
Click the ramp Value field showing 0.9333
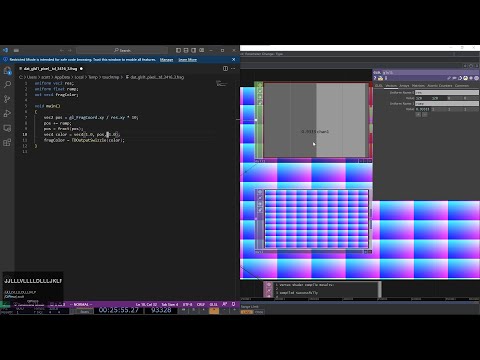click(423, 109)
